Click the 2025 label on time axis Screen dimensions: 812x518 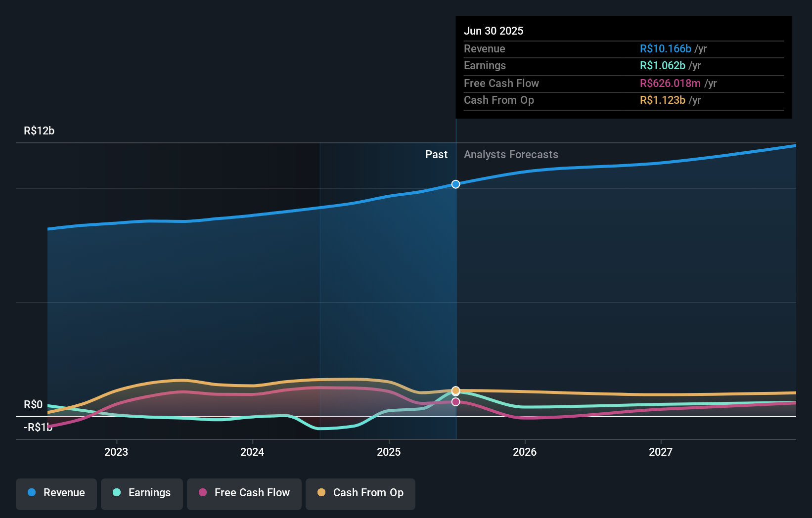pyautogui.click(x=389, y=451)
